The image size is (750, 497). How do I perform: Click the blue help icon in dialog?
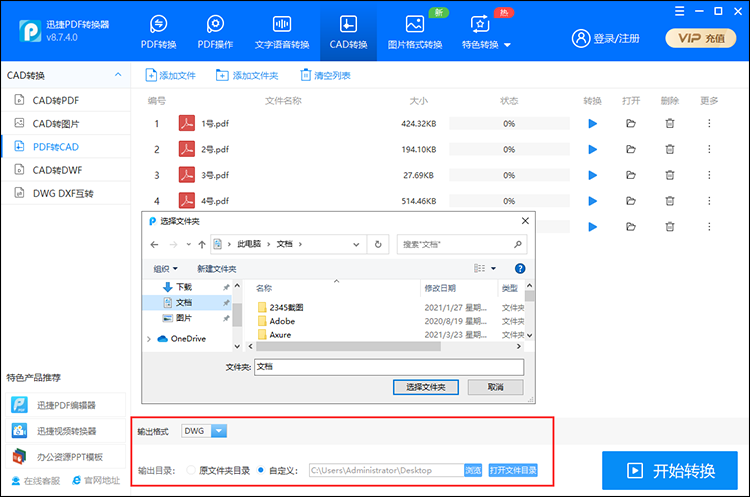click(x=520, y=268)
